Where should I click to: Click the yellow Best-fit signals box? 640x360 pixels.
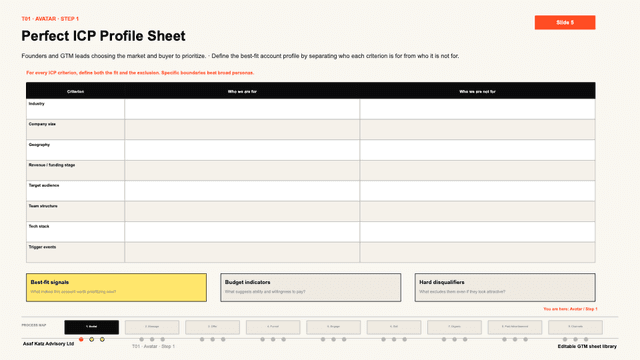coord(116,287)
